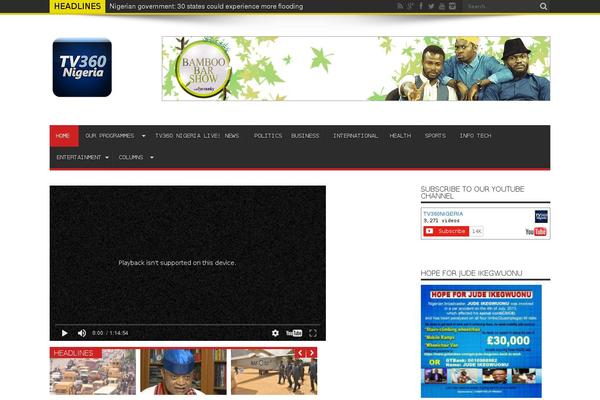Click the yellow HEADLINES ticker label
Screen dimensions: 600x400
[x=77, y=7]
